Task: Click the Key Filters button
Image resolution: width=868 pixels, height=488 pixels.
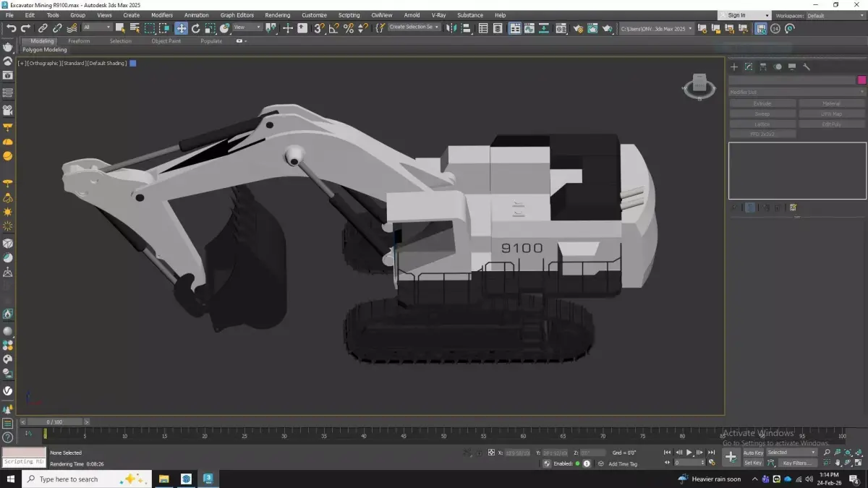Action: 796,463
